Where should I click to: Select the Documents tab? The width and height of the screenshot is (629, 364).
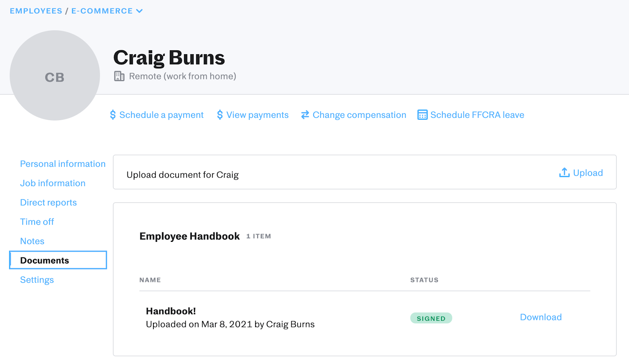pos(44,260)
